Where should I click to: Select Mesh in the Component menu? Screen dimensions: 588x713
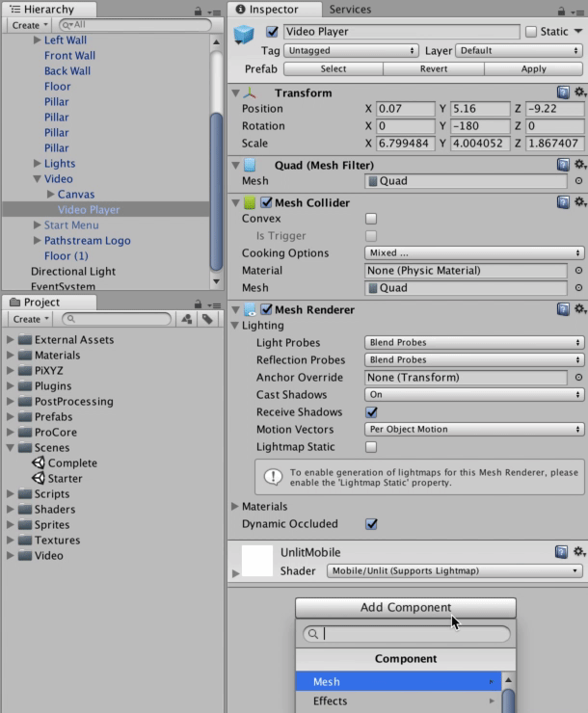click(x=398, y=681)
